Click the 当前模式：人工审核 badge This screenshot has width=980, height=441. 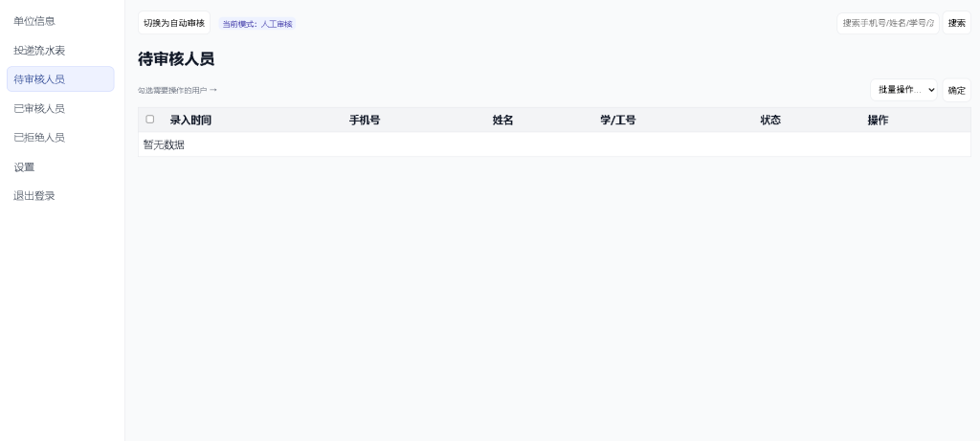(258, 24)
